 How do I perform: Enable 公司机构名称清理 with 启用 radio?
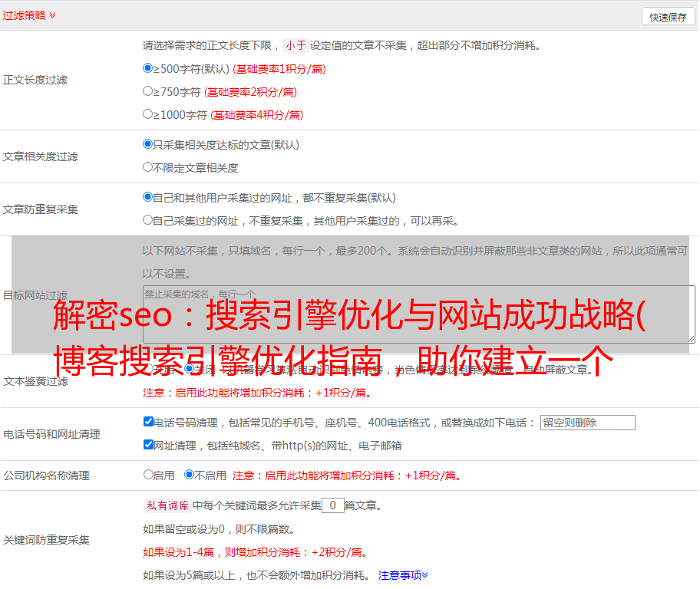pos(148,475)
